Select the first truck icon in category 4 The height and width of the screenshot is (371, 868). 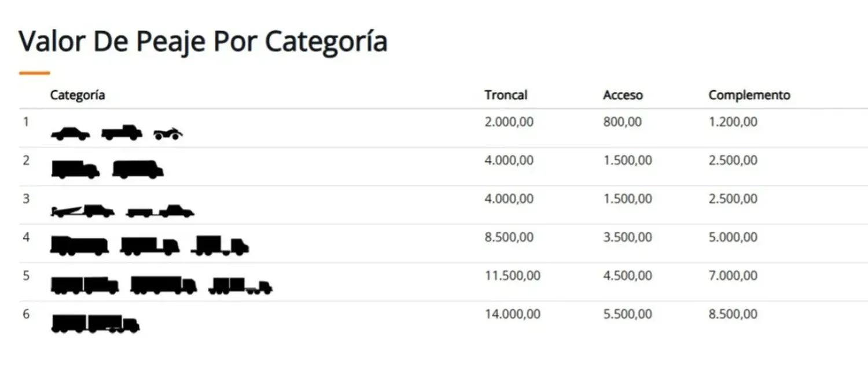click(80, 245)
